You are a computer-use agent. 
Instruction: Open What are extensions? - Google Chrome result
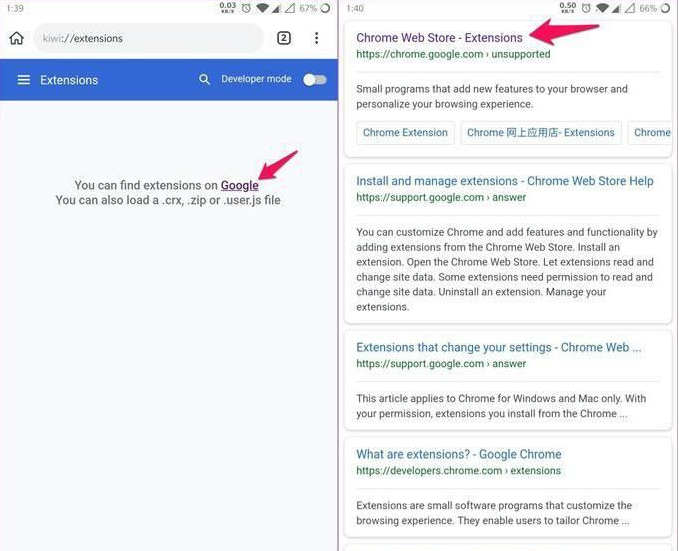pyautogui.click(x=459, y=454)
